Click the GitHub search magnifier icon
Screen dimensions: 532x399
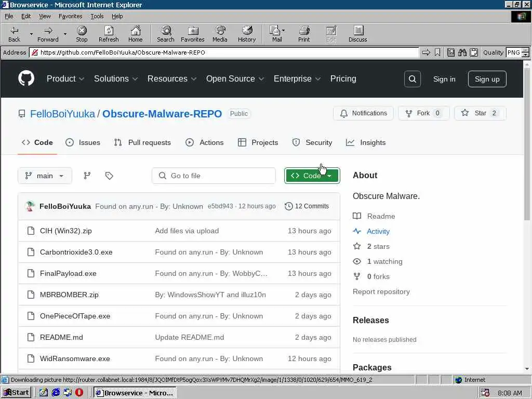click(412, 79)
